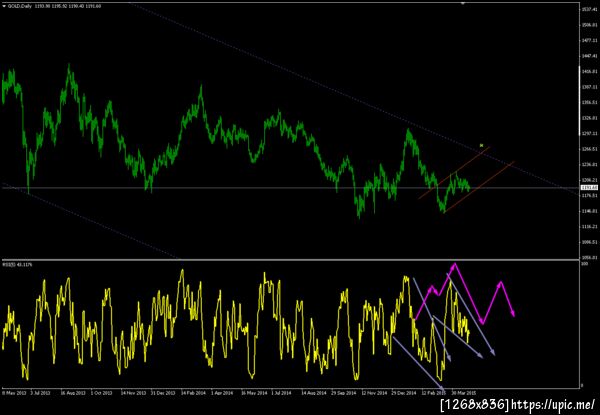Click the 1537.41 price scale label
The width and height of the screenshot is (600, 415).
[589, 9]
